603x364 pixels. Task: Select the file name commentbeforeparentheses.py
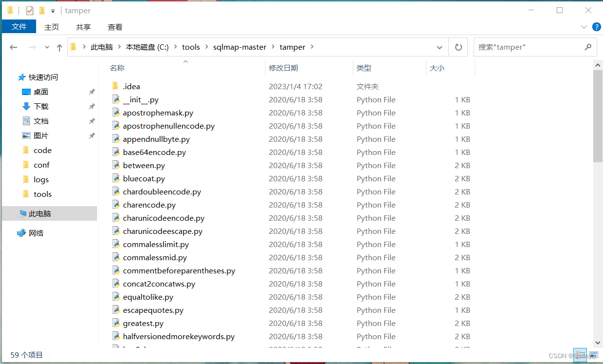[179, 270]
